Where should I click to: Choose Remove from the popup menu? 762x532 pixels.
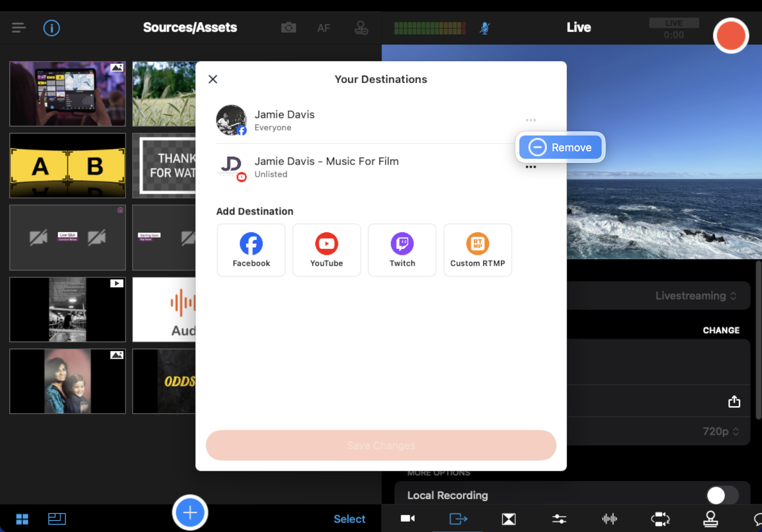(x=560, y=148)
